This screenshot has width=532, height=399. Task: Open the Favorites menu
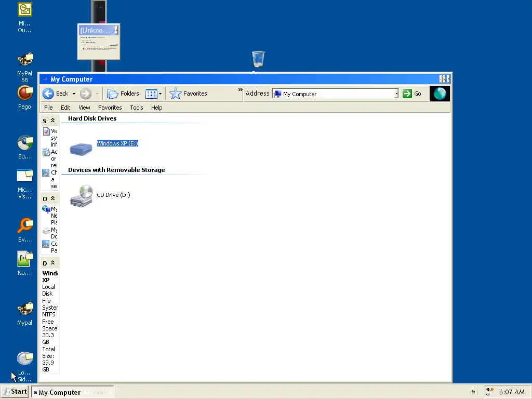pyautogui.click(x=110, y=108)
